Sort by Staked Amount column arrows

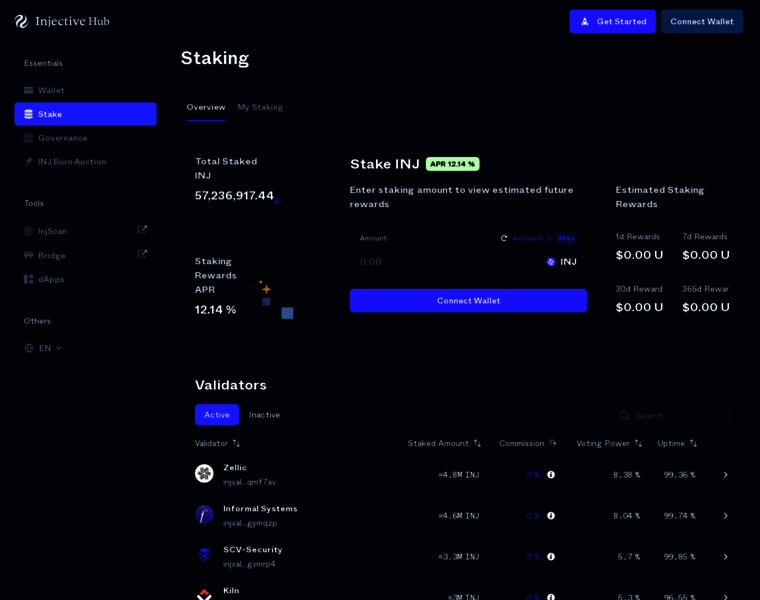point(477,443)
